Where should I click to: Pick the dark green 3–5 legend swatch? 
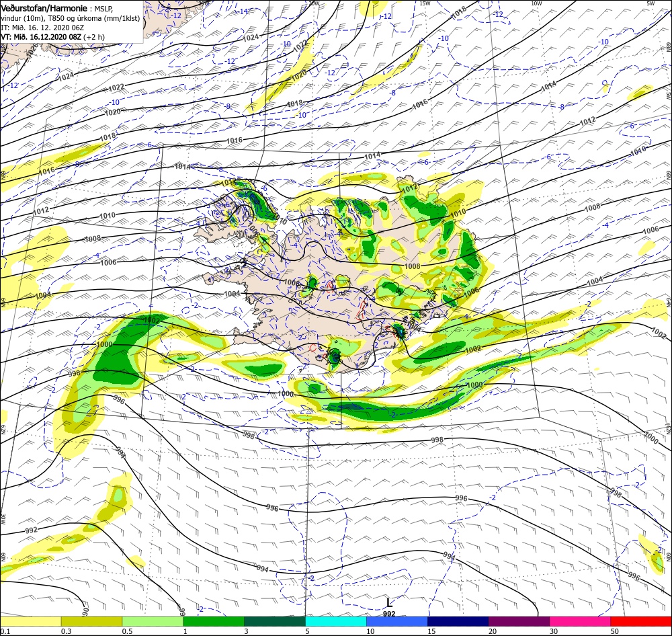click(x=275, y=621)
